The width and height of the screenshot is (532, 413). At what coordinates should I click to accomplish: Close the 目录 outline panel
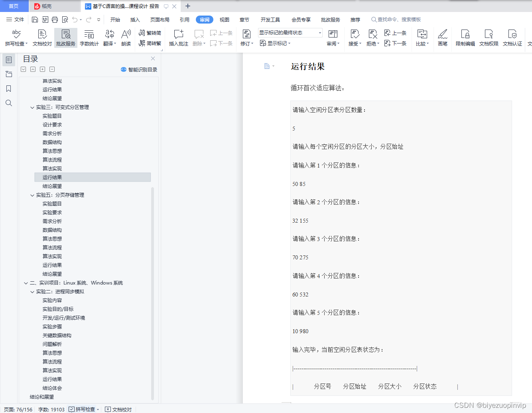tap(153, 59)
